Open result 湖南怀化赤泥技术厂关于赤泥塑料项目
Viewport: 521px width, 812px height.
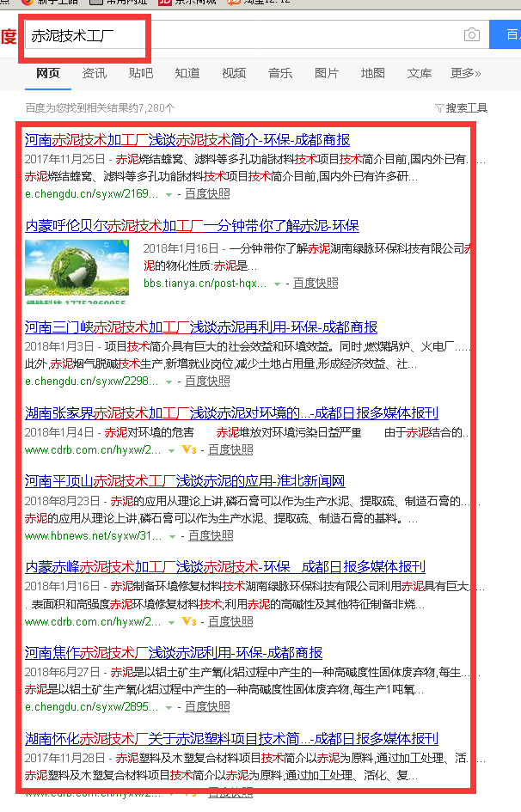click(231, 738)
